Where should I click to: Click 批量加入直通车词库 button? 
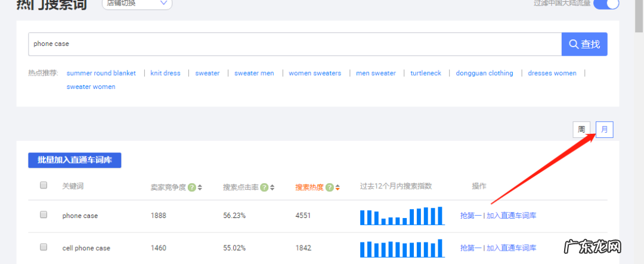pyautogui.click(x=75, y=160)
